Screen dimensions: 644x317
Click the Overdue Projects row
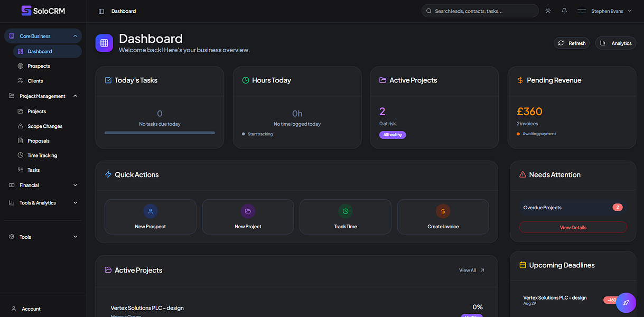[573, 208]
